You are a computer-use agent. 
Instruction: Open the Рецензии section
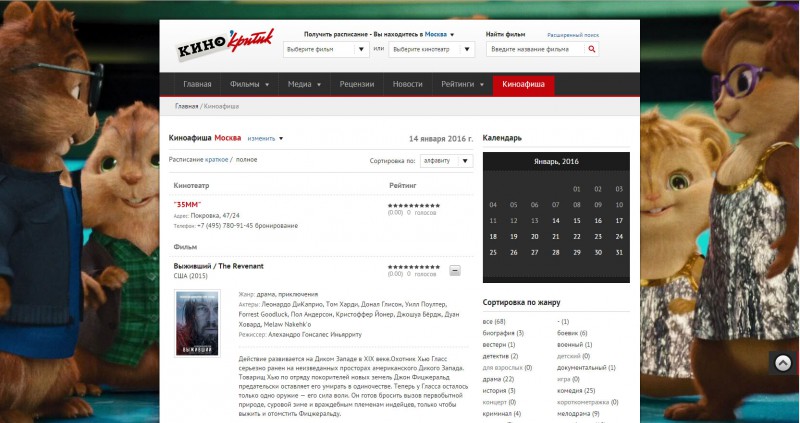click(357, 84)
